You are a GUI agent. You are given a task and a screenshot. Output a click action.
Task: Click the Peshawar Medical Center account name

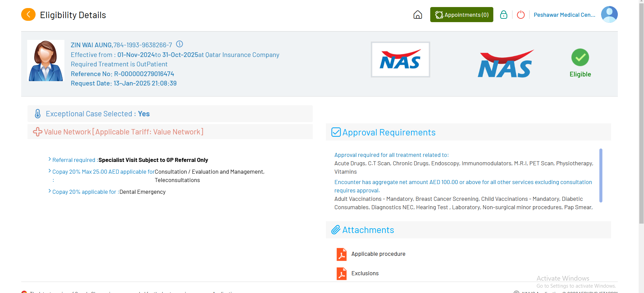tap(564, 15)
